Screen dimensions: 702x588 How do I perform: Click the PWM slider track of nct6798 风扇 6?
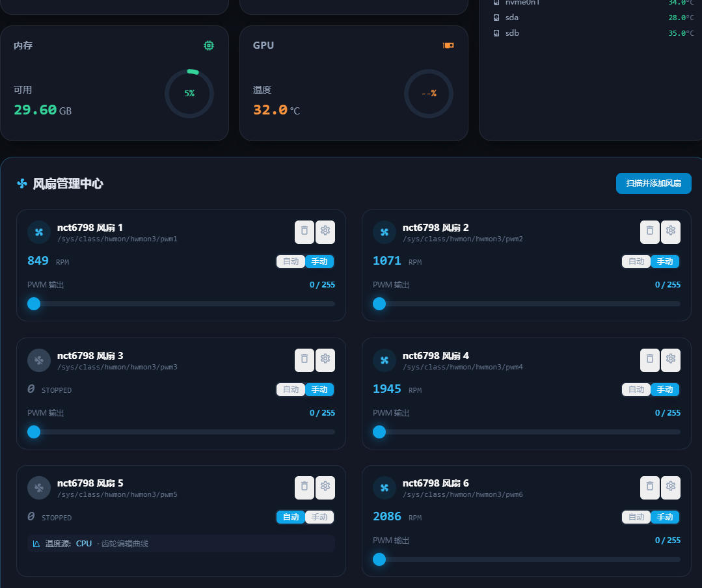[526, 559]
